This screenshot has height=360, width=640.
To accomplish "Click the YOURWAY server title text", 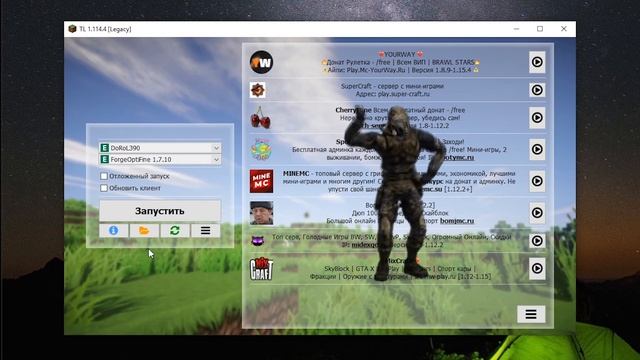I will click(400, 54).
